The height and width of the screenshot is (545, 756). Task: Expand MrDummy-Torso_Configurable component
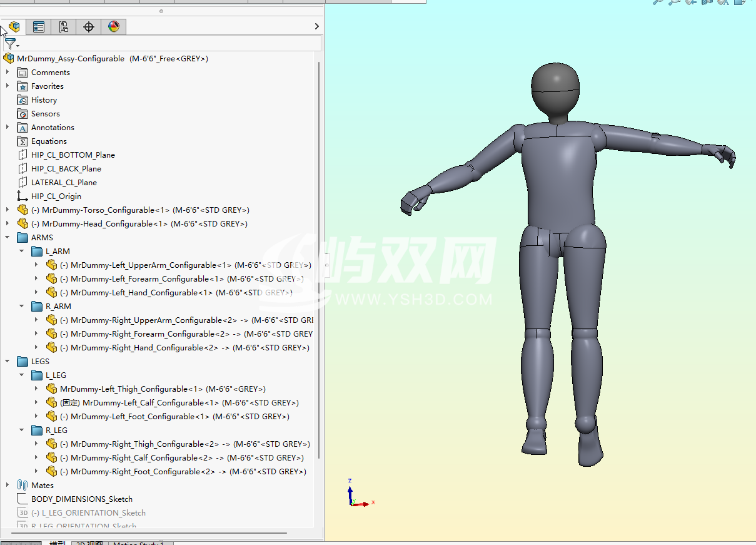click(8, 210)
